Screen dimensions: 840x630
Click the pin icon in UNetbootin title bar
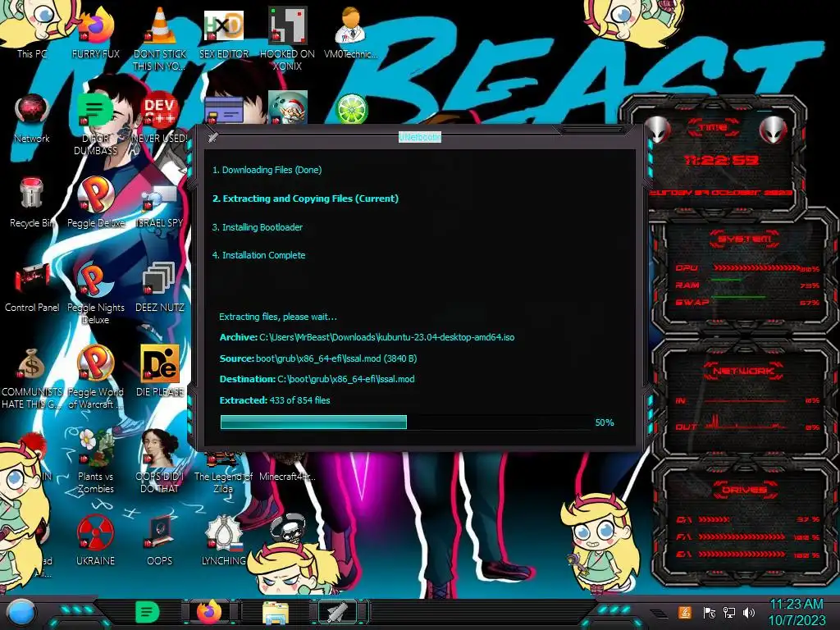[212, 137]
